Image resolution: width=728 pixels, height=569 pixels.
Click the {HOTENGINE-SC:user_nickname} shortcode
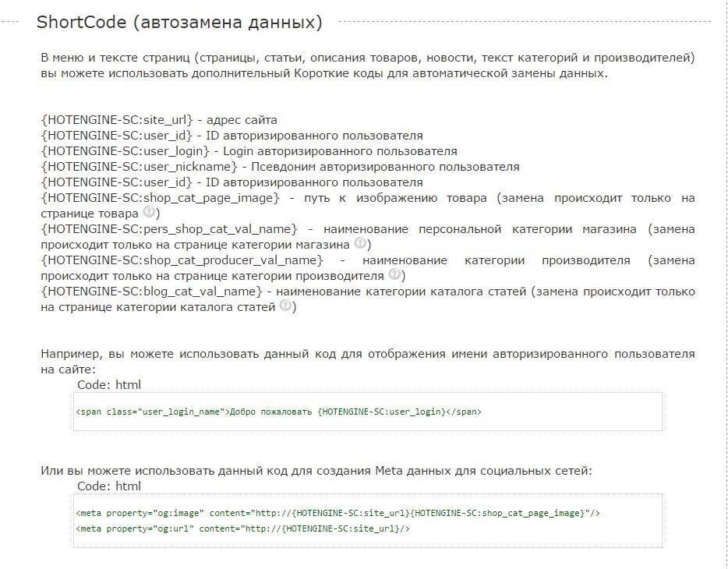tap(139, 167)
